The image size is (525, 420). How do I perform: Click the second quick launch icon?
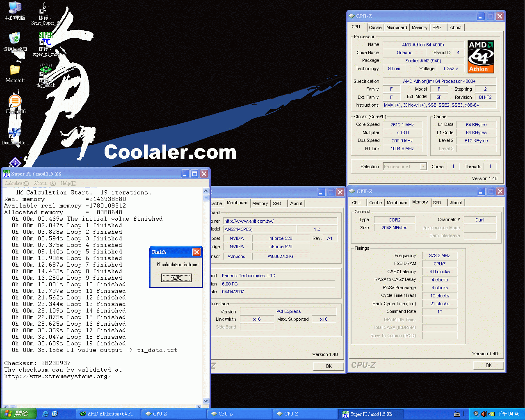(x=55, y=414)
